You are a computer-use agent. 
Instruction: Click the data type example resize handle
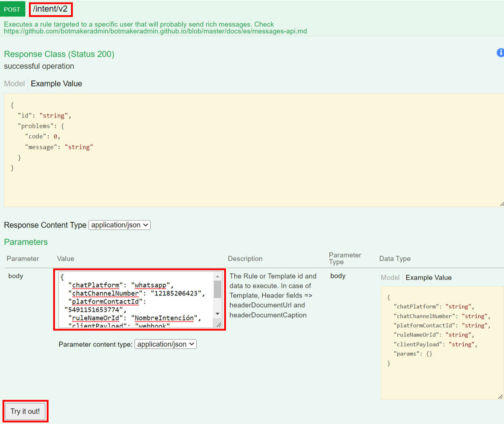[x=500, y=396]
